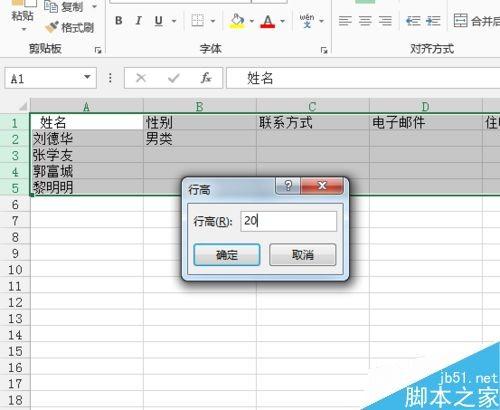Cancel formula entry X icon

(141, 78)
